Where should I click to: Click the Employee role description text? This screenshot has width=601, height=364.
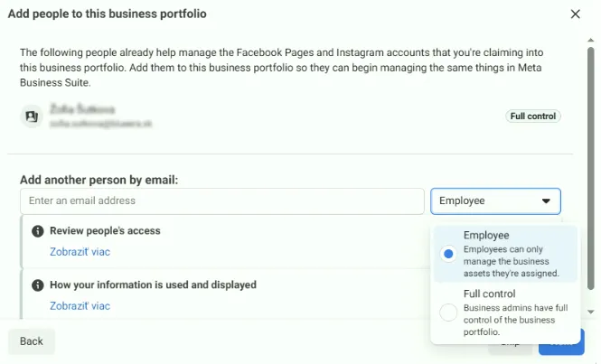pos(511,261)
